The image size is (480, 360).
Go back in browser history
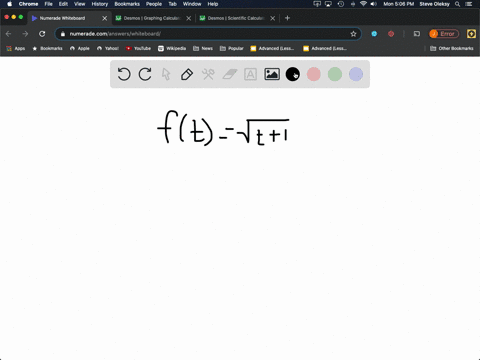coord(9,34)
